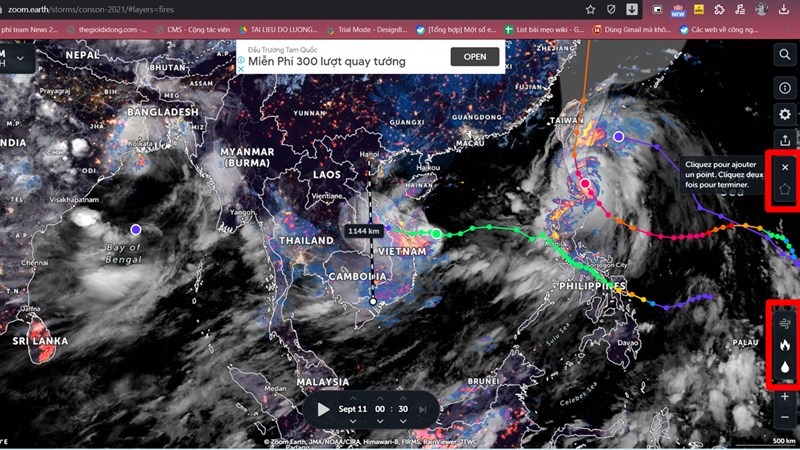Increase the date with up chevron

(353, 398)
